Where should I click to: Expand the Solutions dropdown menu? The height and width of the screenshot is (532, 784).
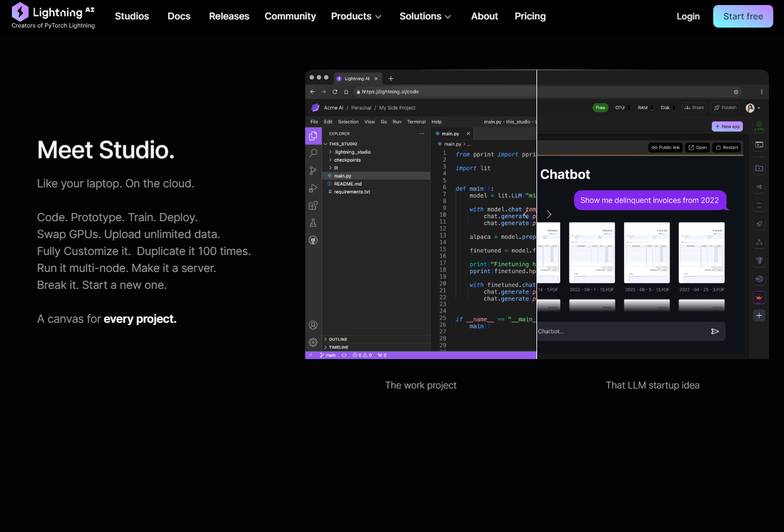tap(425, 16)
